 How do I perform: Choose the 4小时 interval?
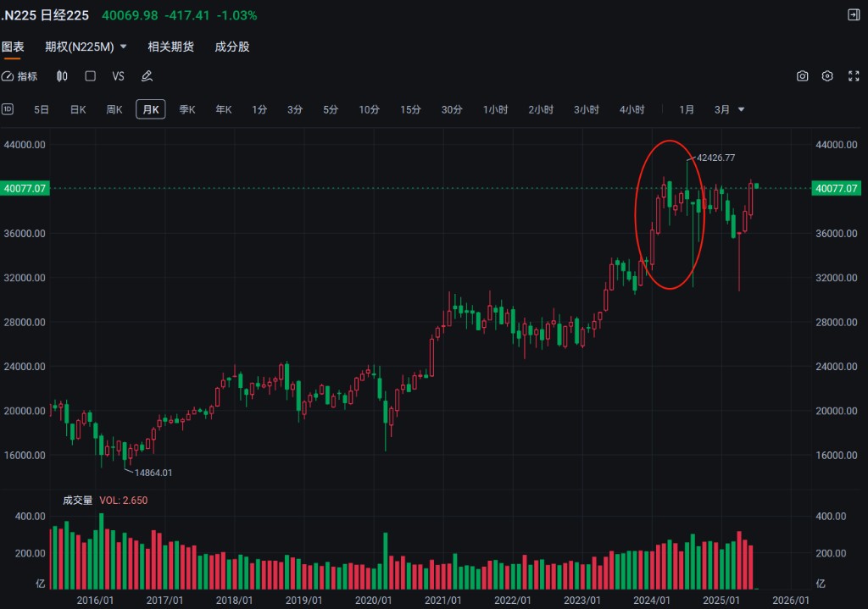tap(632, 109)
